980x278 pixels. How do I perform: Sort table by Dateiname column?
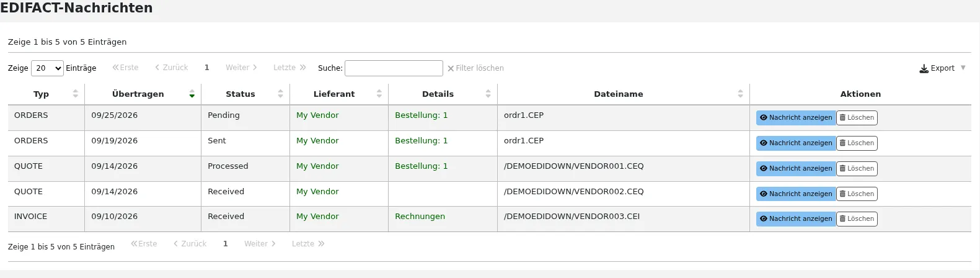(x=623, y=94)
